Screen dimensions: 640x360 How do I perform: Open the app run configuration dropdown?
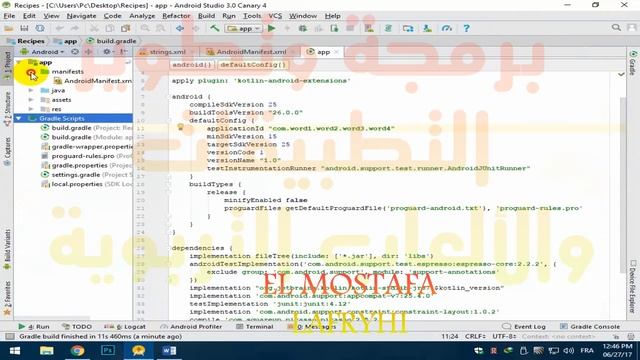point(244,29)
